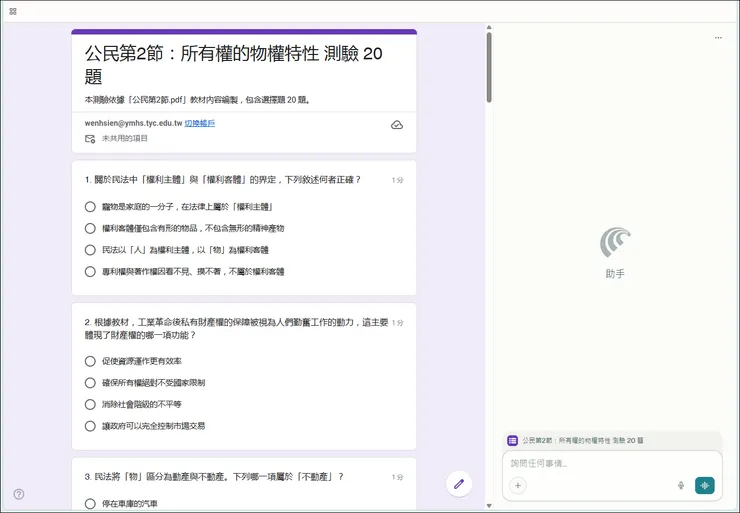Click the assistant logo in the side panel
740x513 pixels.
click(615, 243)
